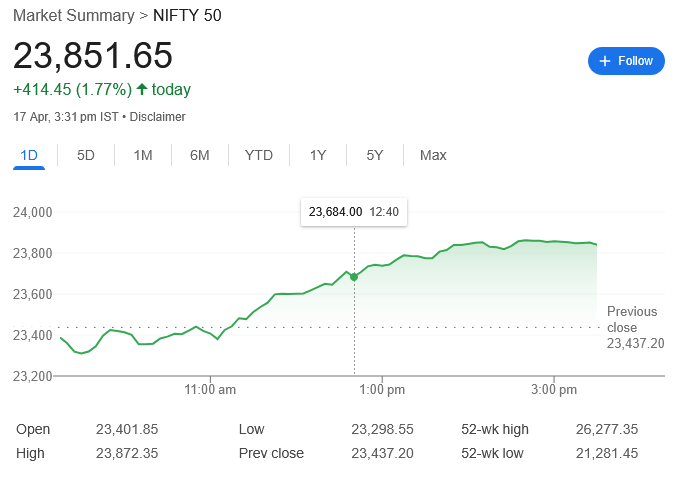Click the 52-wk high value 26,277.35
Screen dimensions: 684x480
606,429
